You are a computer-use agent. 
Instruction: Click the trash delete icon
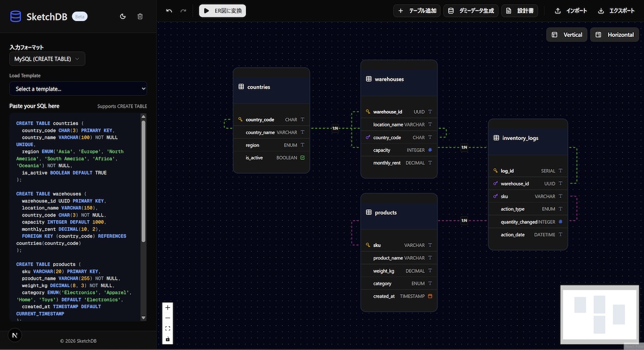[140, 16]
